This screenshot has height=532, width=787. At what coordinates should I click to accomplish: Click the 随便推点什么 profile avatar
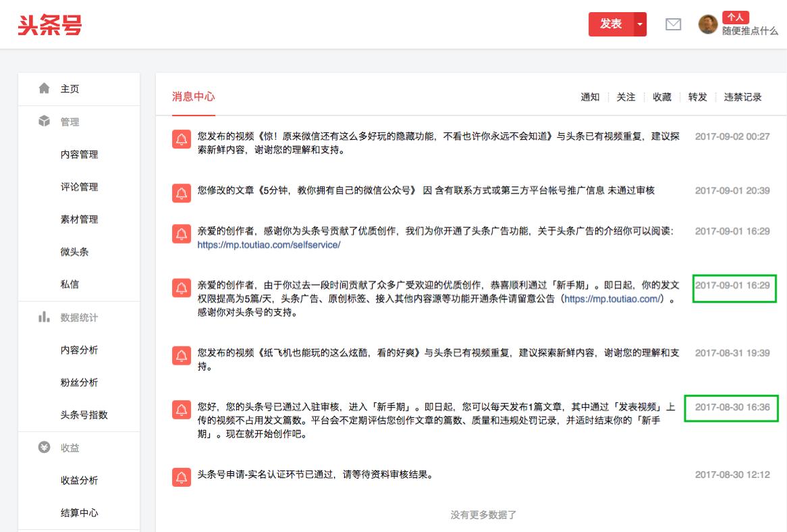707,24
